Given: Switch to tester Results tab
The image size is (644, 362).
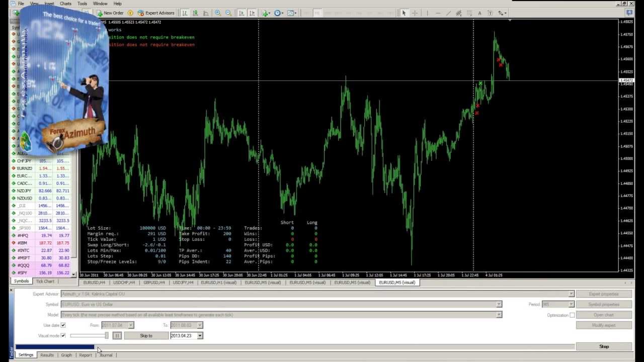Looking at the screenshot, I should pos(47,355).
